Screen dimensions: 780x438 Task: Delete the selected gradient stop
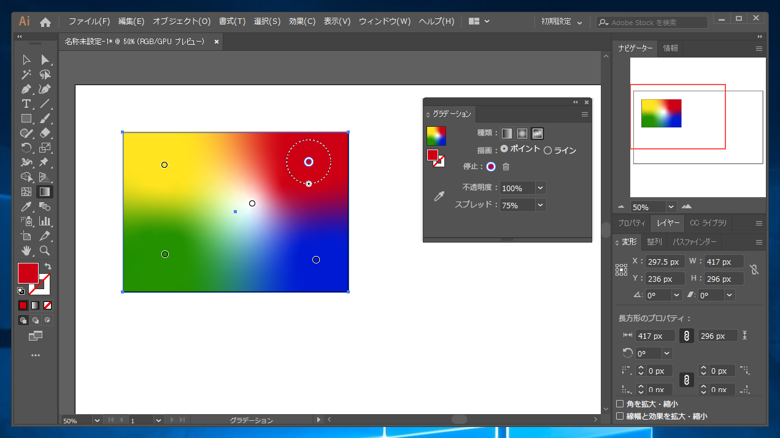(x=506, y=167)
